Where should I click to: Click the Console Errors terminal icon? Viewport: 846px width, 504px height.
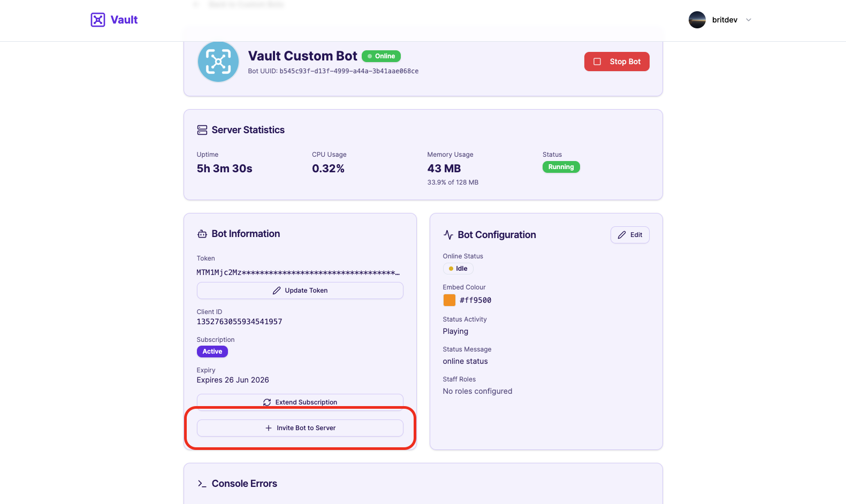(x=202, y=484)
